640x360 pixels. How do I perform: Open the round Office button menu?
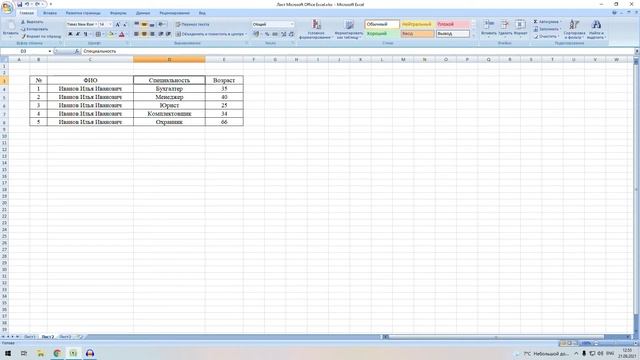coord(7,7)
